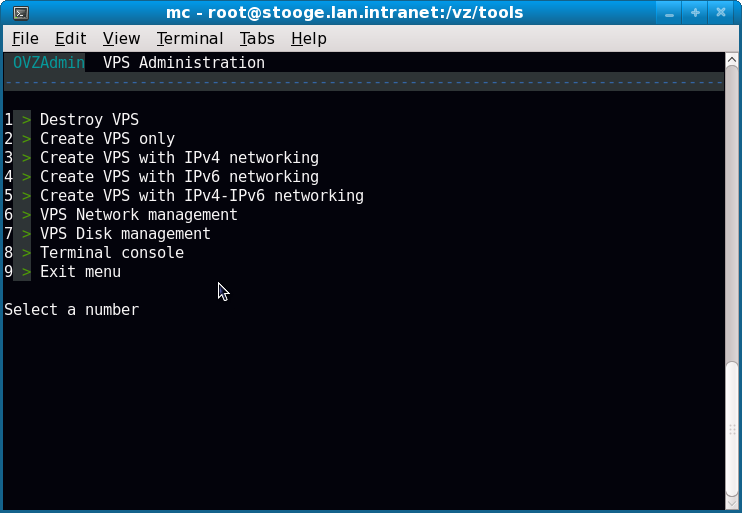Open the Terminal menu
The height and width of the screenshot is (513, 742).
point(190,38)
